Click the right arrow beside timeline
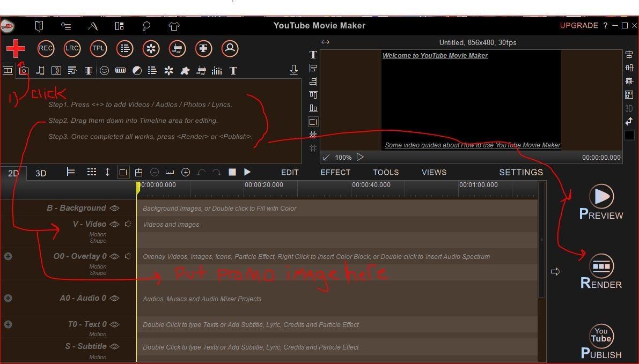Viewport: 639px width, 364px height. 555,271
